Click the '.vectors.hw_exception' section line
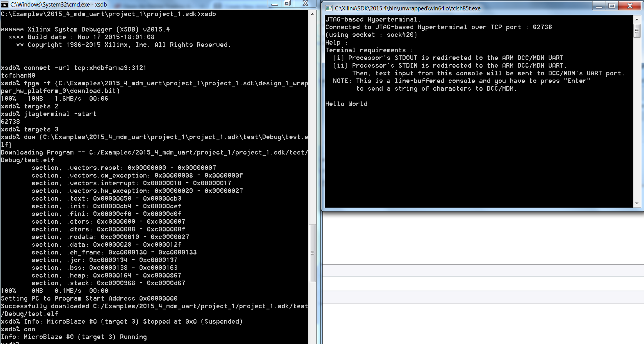Image resolution: width=644 pixels, height=344 pixels. (137, 191)
